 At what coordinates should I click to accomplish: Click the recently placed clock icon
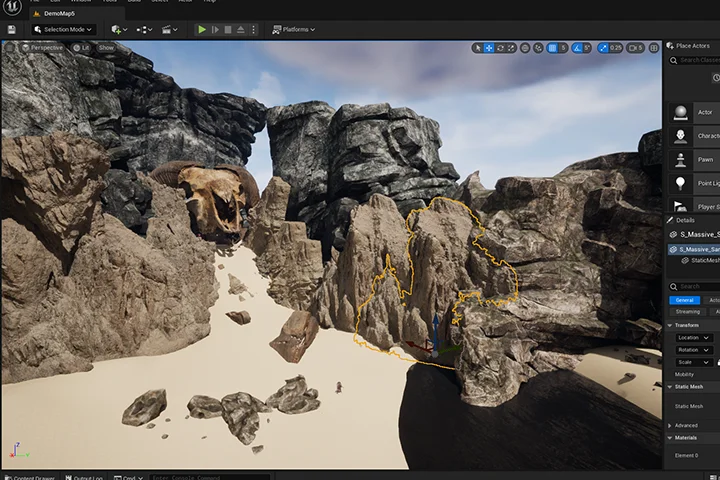click(716, 78)
